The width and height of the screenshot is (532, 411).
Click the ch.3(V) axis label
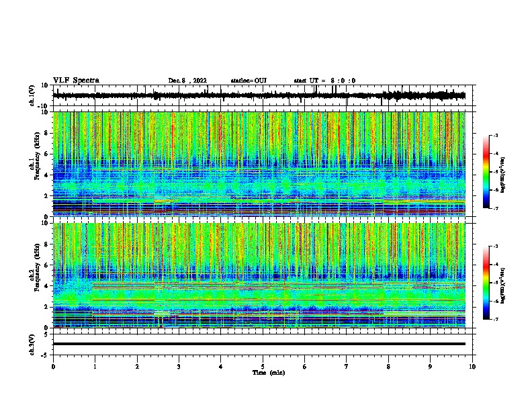32,345
